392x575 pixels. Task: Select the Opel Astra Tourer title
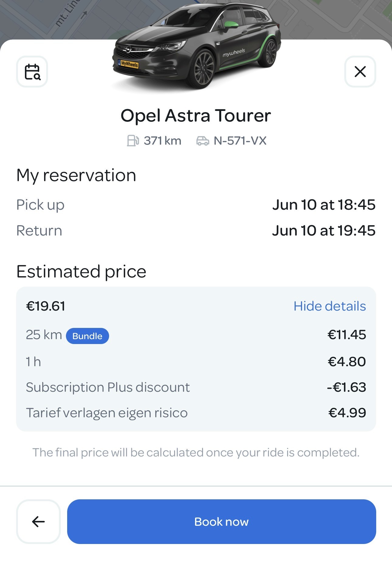point(196,116)
